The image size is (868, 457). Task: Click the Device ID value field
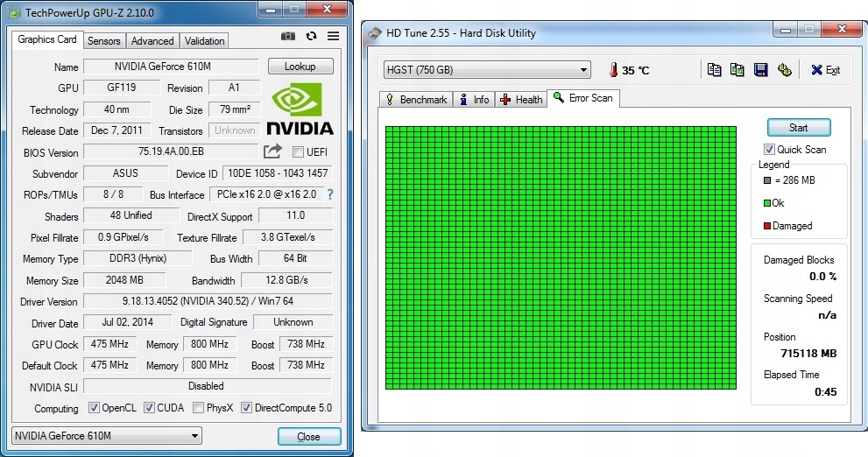coord(278,173)
